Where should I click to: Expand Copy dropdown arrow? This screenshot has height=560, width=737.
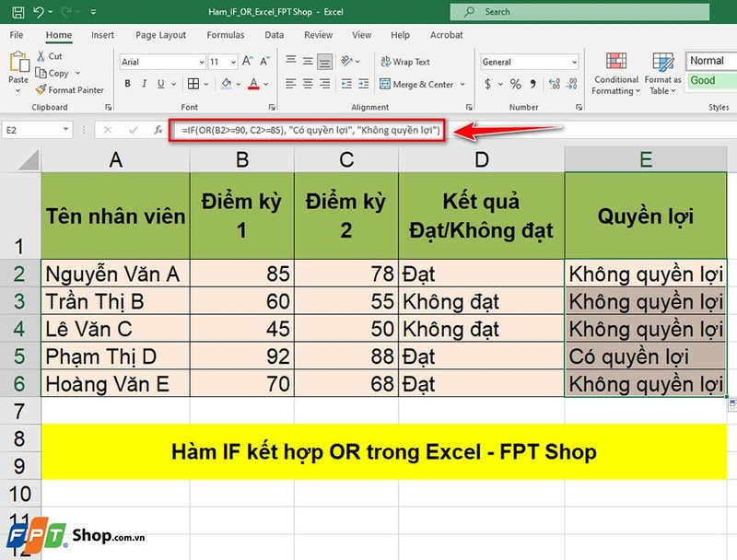point(77,73)
